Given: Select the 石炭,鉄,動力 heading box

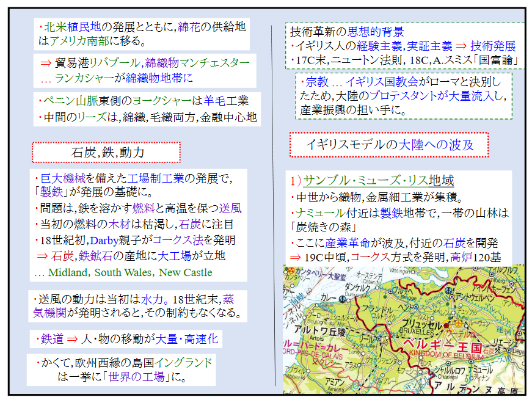Looking at the screenshot, I should coord(106,152).
